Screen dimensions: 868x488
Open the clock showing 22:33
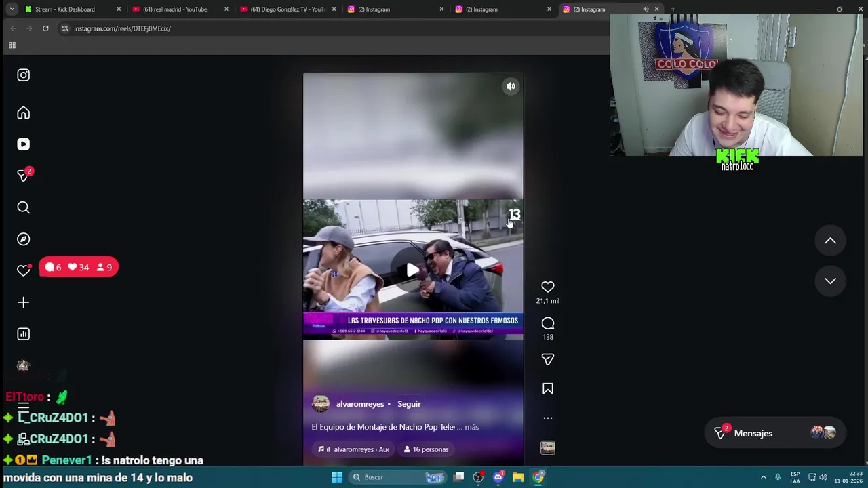848,477
